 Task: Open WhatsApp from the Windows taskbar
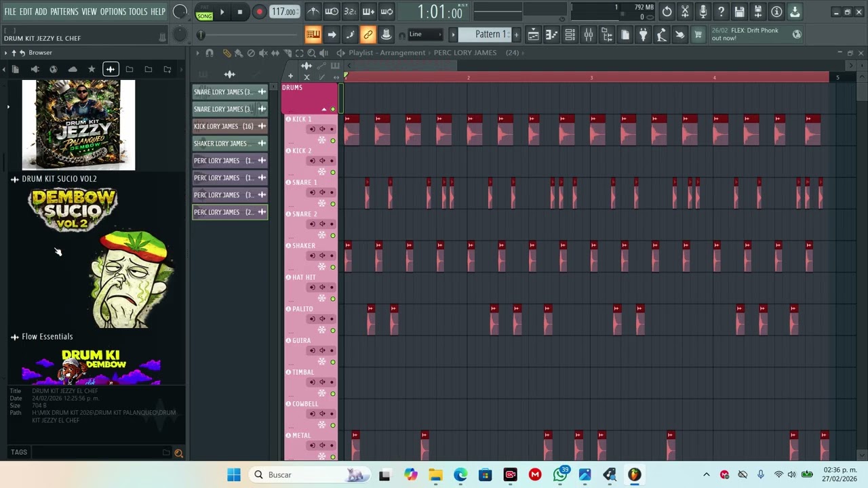pyautogui.click(x=560, y=474)
